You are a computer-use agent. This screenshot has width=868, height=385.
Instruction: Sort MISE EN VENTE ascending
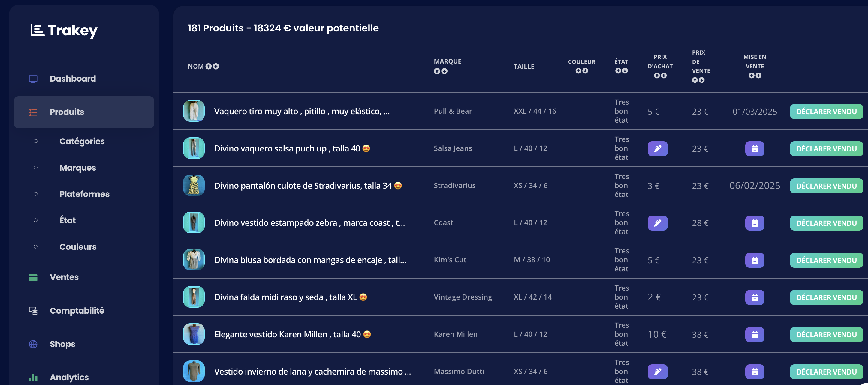click(x=752, y=75)
